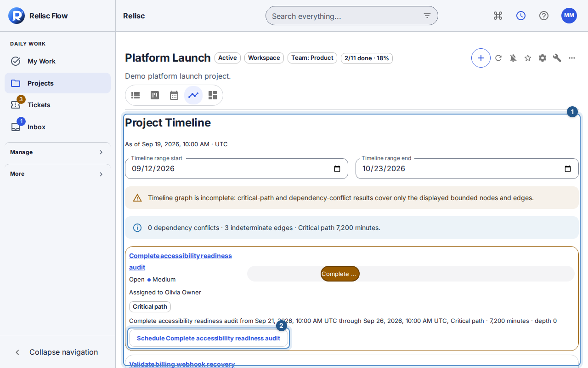Select the timeline view icon
Image resolution: width=588 pixels, height=368 pixels.
[193, 95]
